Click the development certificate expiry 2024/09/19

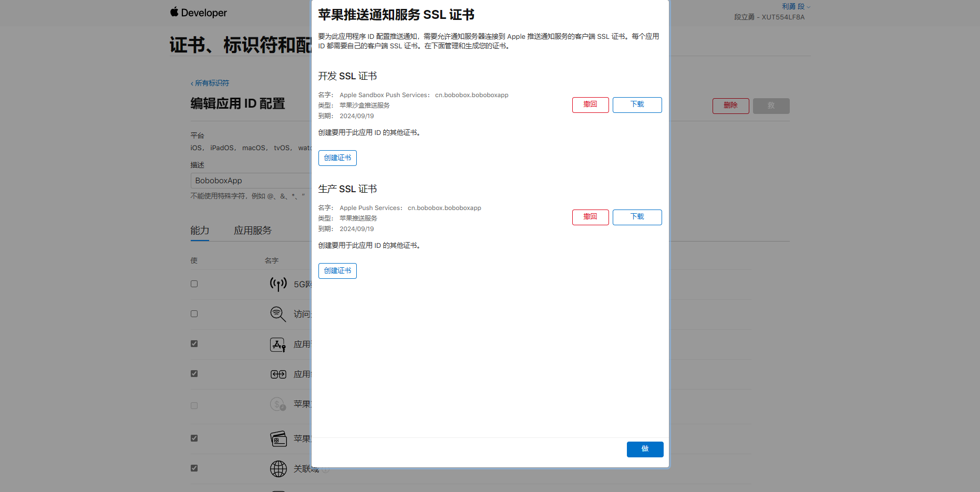coord(357,116)
